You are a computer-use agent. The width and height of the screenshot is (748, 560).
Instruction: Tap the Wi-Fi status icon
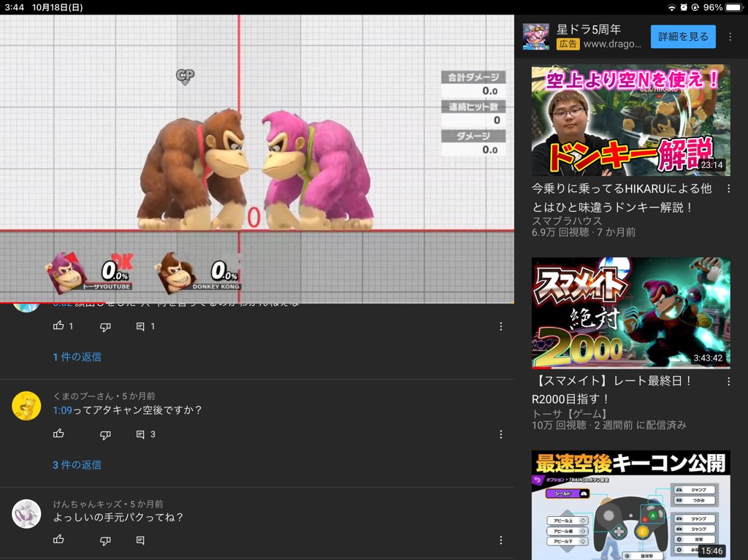tap(671, 7)
